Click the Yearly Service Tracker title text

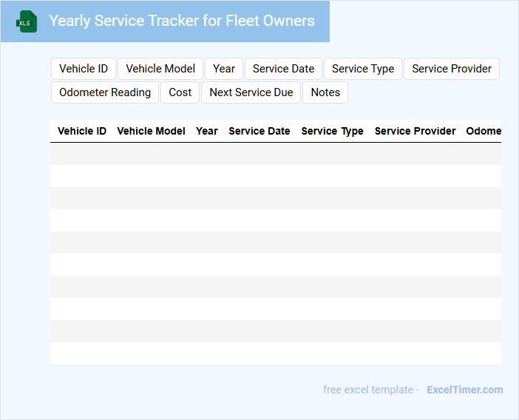182,21
